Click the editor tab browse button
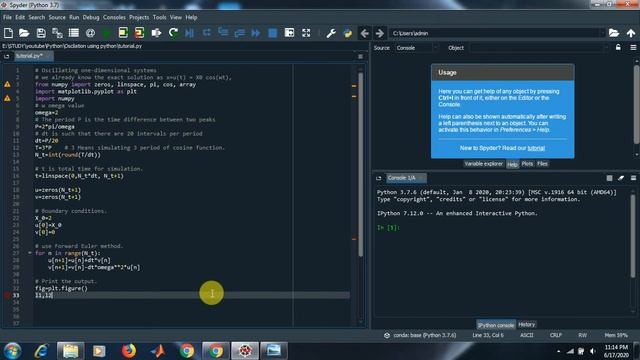640x360 pixels. pyautogui.click(x=7, y=56)
